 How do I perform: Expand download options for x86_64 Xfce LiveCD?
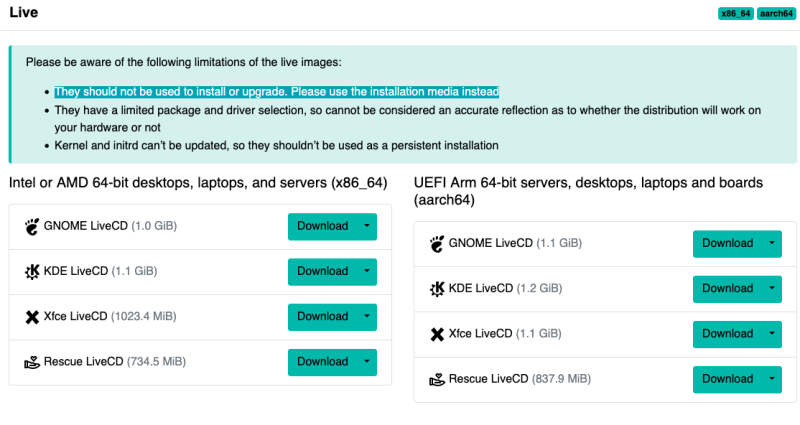(x=367, y=317)
